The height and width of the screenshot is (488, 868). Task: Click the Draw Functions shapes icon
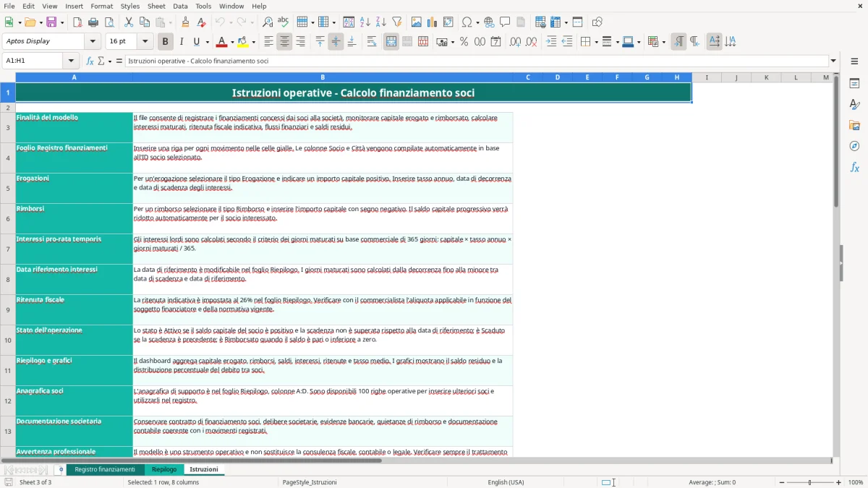(x=597, y=22)
